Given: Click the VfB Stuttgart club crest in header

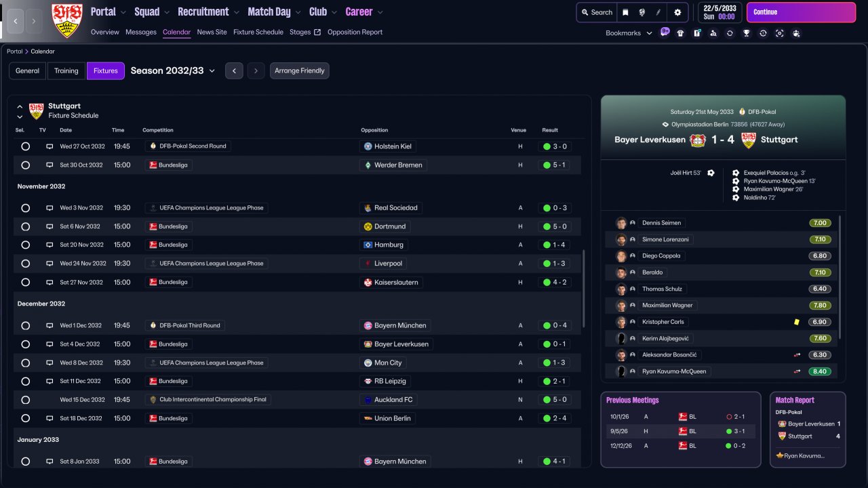Looking at the screenshot, I should click(x=67, y=20).
